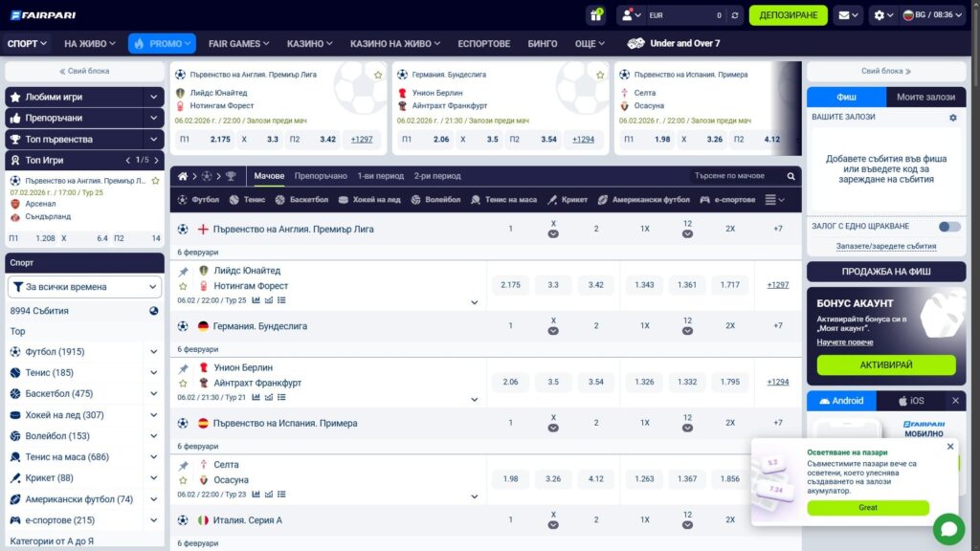This screenshot has width=980, height=551.
Task: Favorite the Union Berlin match star
Action: click(x=184, y=383)
